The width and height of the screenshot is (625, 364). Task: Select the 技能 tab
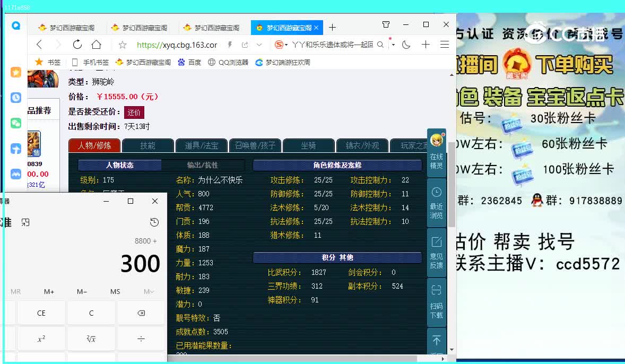pyautogui.click(x=148, y=145)
